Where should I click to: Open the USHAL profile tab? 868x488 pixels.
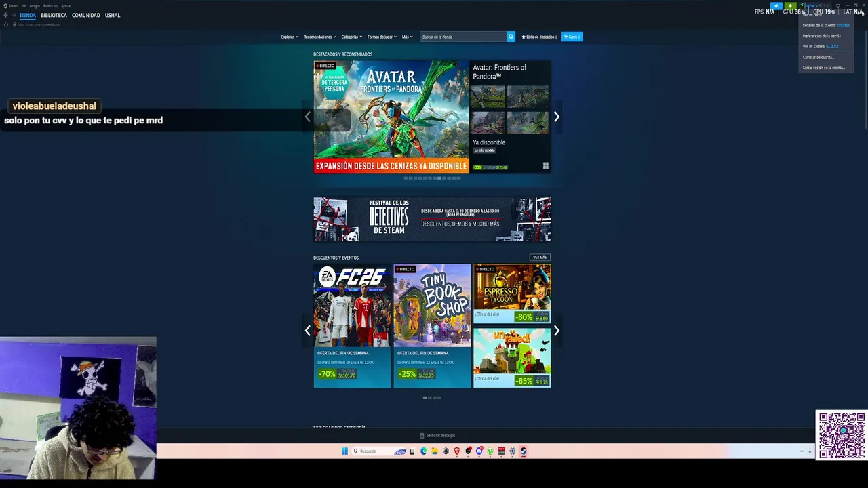pos(113,15)
